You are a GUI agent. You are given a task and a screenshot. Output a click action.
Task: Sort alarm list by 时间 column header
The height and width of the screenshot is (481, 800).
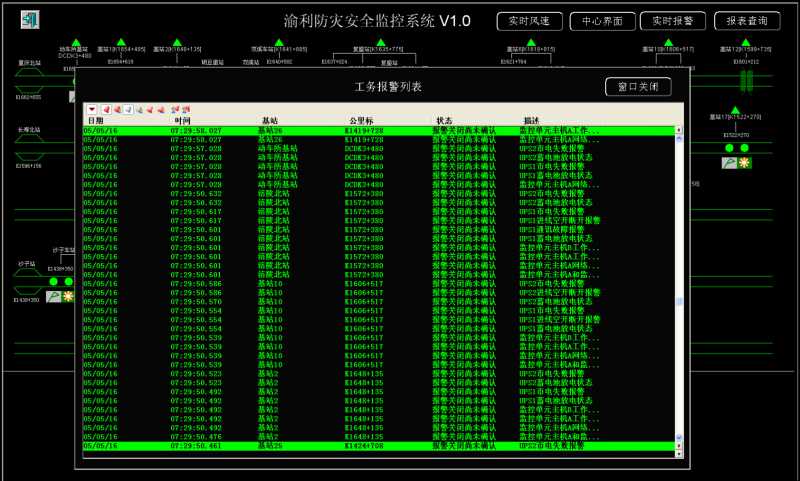point(182,121)
